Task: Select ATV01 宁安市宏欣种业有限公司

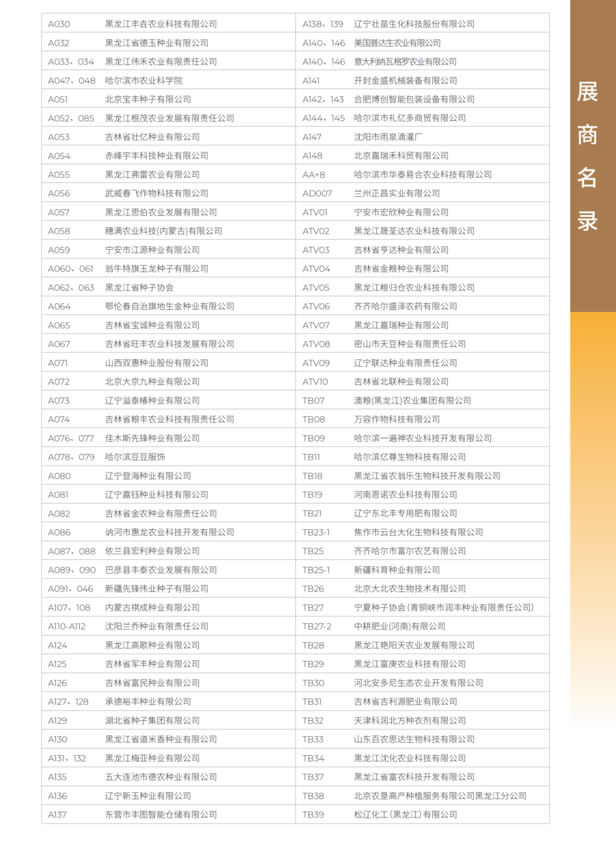Action: tap(422, 212)
